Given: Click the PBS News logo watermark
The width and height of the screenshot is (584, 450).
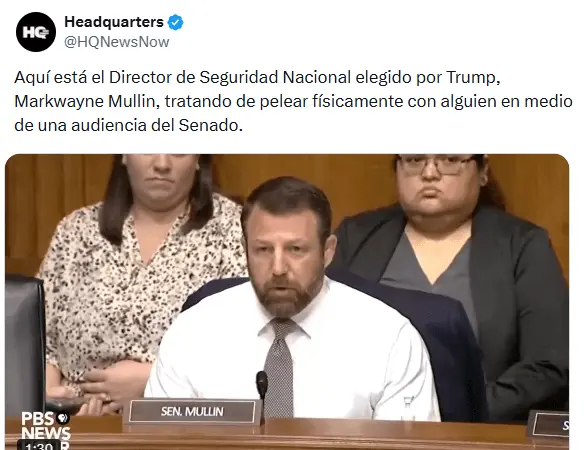Looking at the screenshot, I should (x=45, y=426).
